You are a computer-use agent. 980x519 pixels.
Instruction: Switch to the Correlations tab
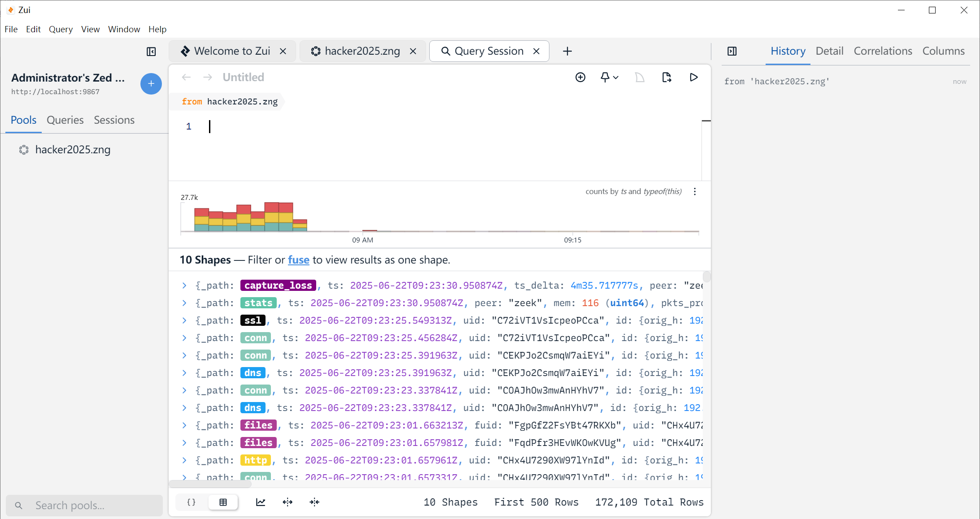(883, 51)
